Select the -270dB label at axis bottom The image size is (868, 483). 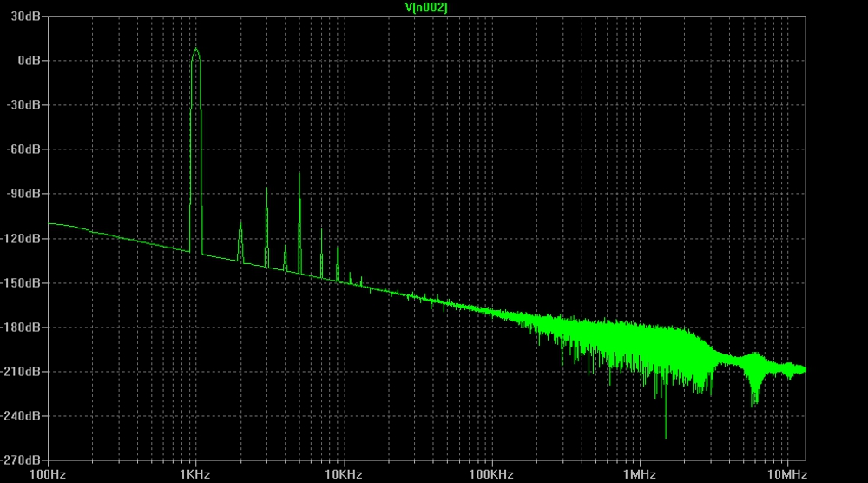click(24, 460)
